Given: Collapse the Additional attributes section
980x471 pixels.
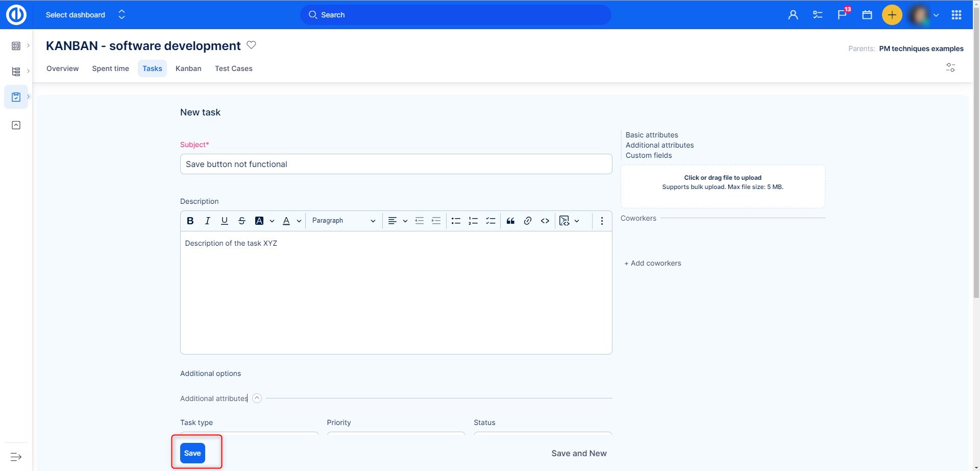Looking at the screenshot, I should point(257,398).
